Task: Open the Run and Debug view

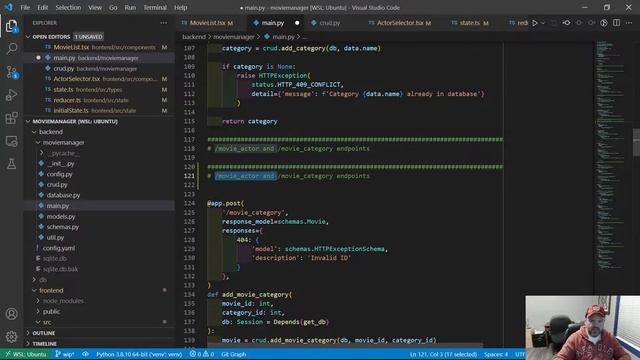Action: click(11, 95)
